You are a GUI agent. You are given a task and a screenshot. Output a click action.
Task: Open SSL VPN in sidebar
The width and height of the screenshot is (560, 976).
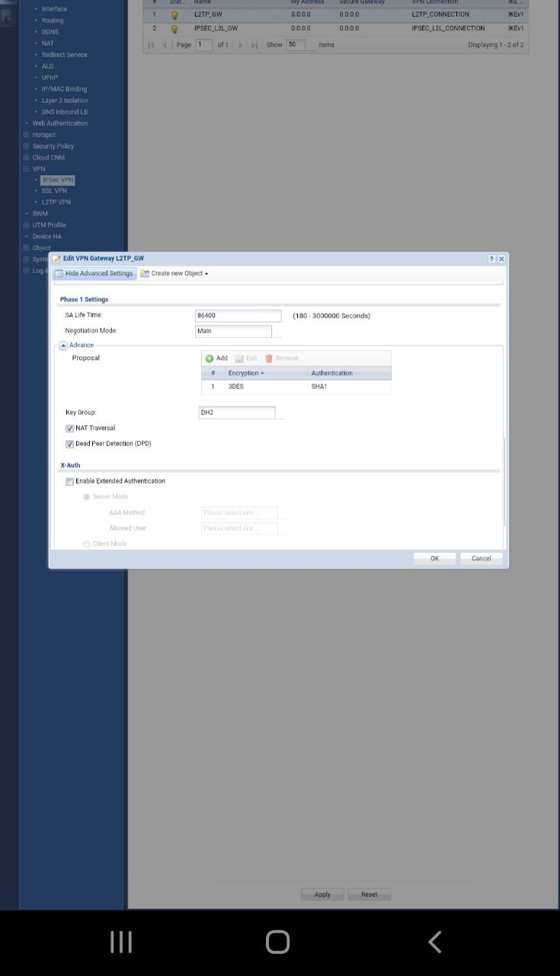tap(54, 191)
